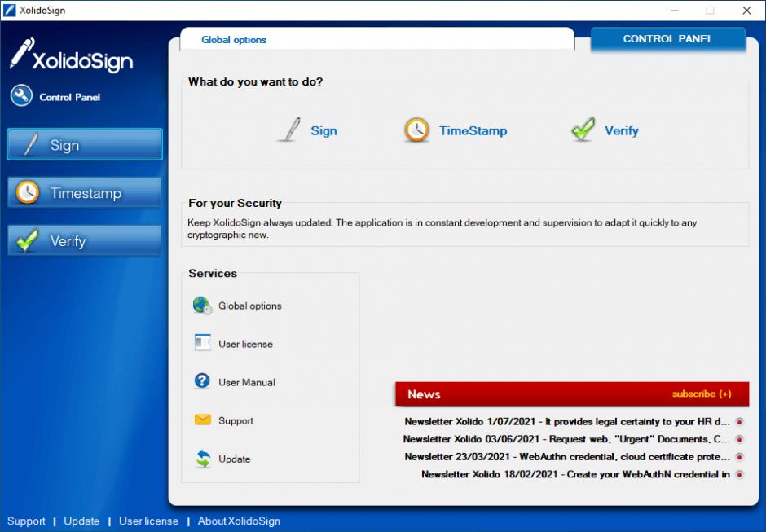Open Newsletter Xolido 03/06/2021 news item
Image resolution: width=766 pixels, height=532 pixels.
566,439
